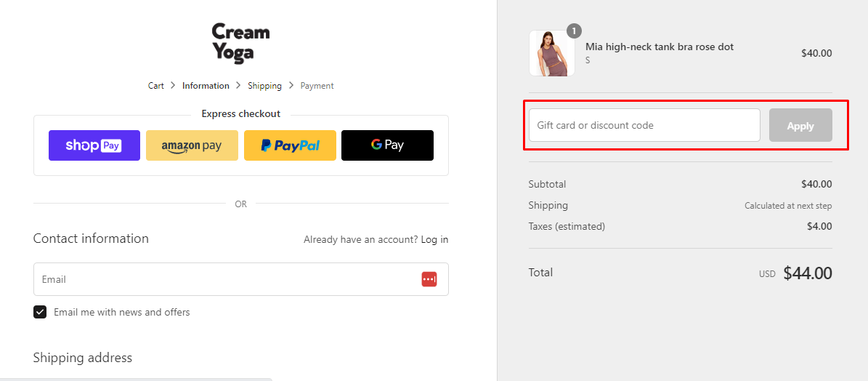Click the Apply discount button
Image resolution: width=868 pixels, height=381 pixels.
click(x=800, y=125)
